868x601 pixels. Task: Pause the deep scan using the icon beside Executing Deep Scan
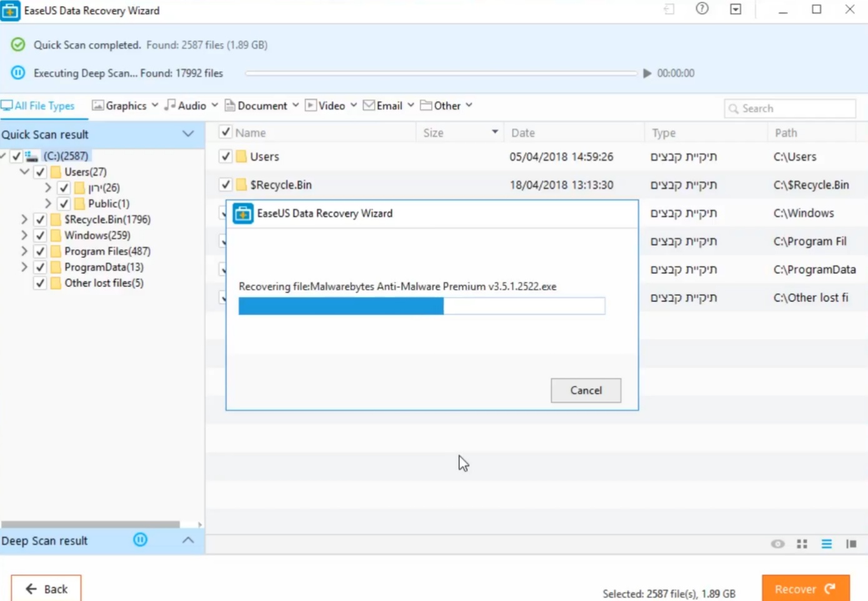pos(18,73)
